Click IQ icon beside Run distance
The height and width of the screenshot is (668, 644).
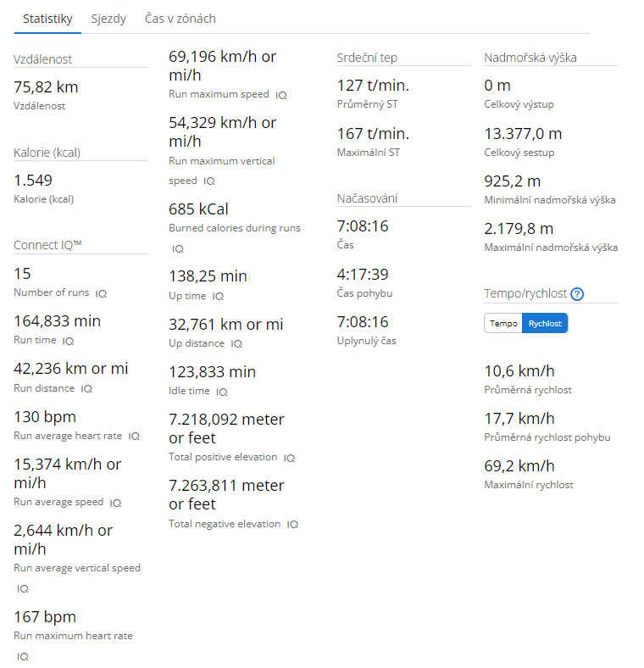[86, 389]
